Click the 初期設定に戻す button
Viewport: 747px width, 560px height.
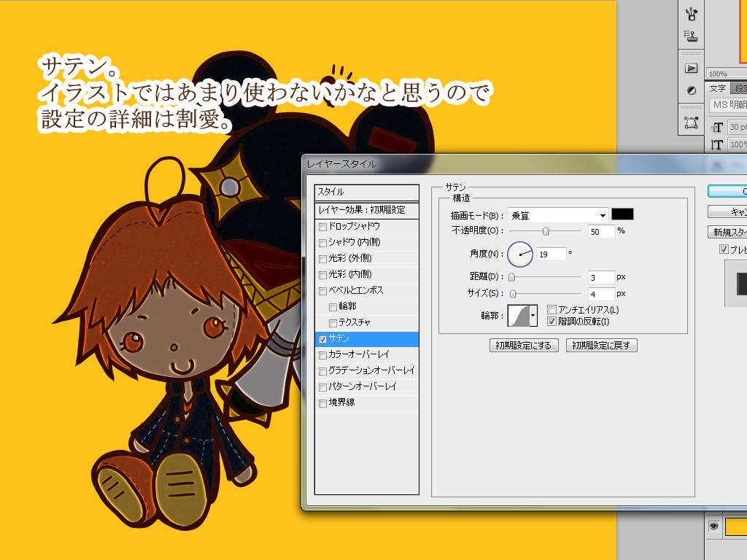point(602,346)
